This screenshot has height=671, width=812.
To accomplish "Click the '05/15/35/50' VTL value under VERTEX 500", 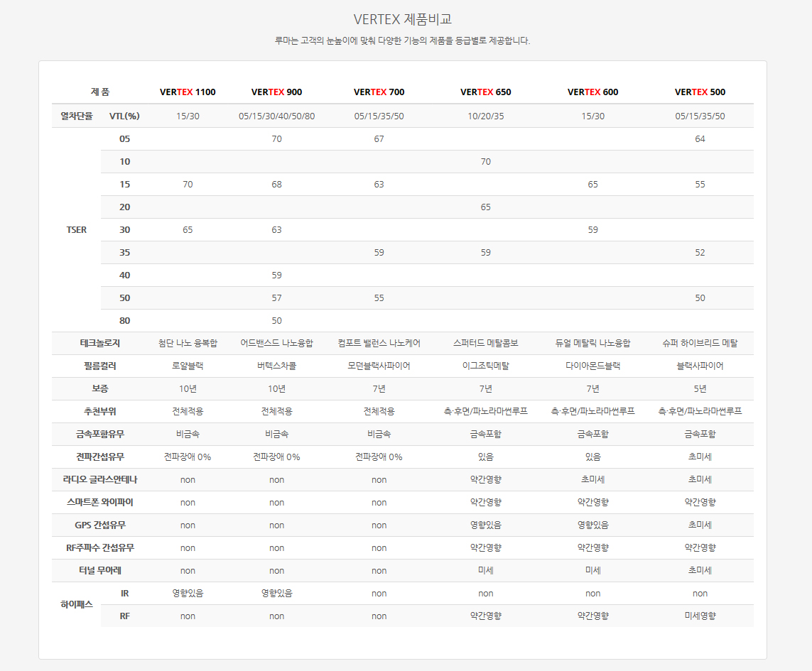I will [x=700, y=116].
